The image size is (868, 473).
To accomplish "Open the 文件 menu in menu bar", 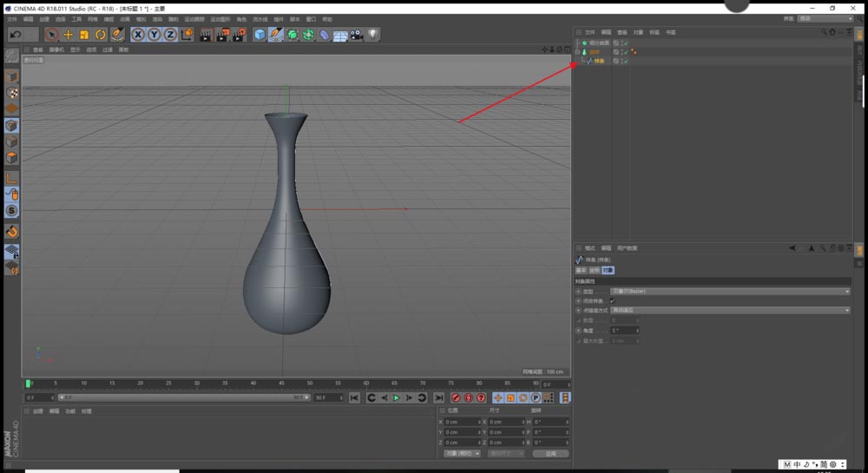I will point(12,19).
